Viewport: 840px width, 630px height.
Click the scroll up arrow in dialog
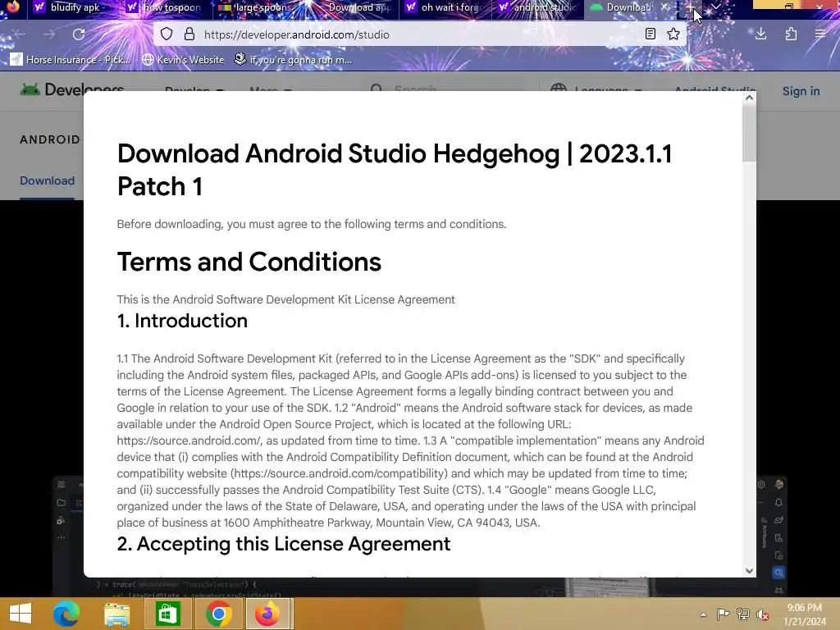pos(749,98)
